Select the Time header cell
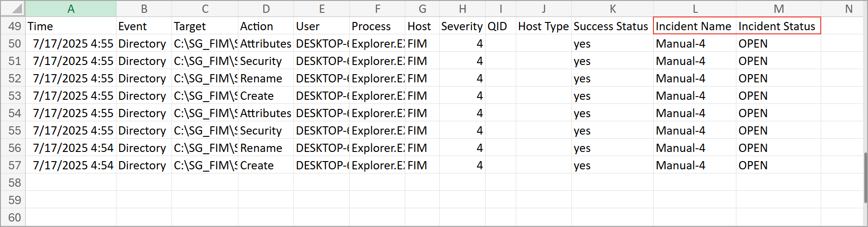 (71, 26)
